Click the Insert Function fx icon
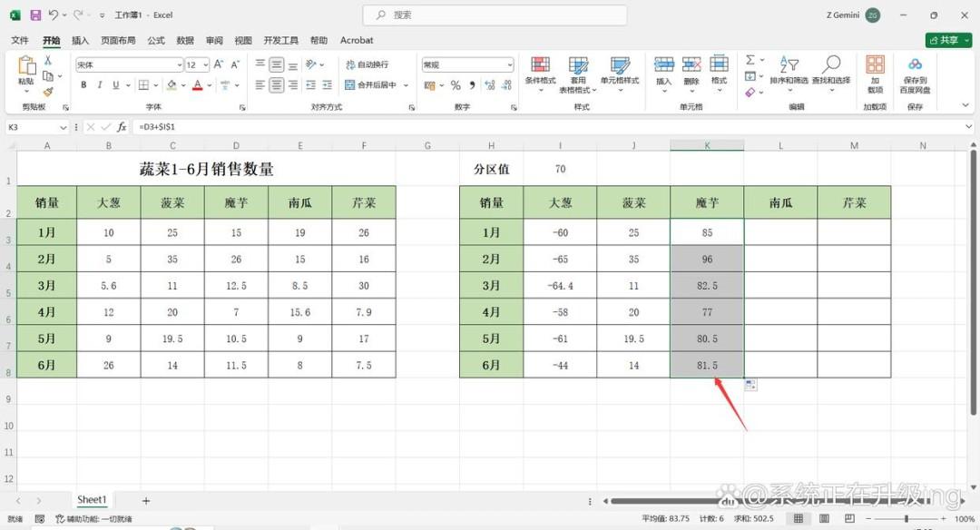Image resolution: width=980 pixels, height=530 pixels. [x=122, y=127]
